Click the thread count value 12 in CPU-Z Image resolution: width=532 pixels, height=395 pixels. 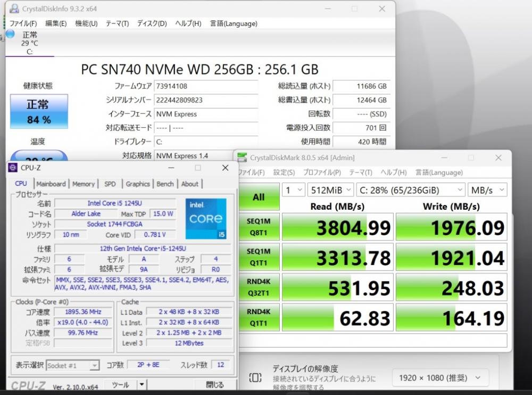(x=221, y=365)
